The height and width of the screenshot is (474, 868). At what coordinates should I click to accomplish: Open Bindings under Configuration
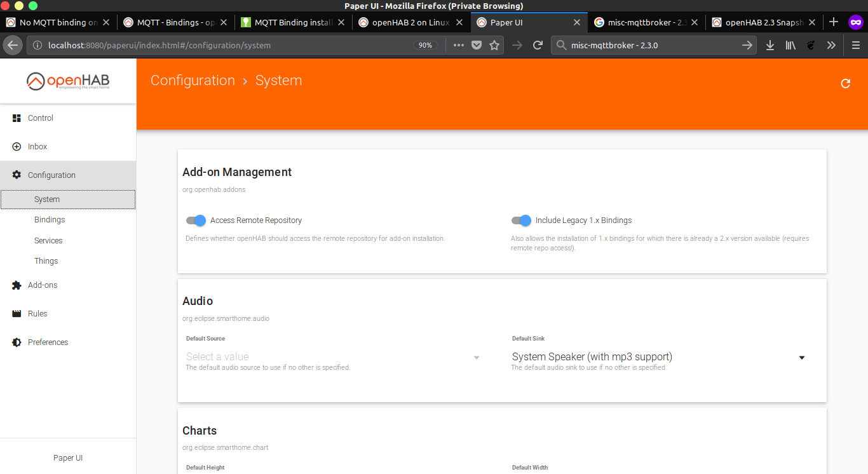click(50, 220)
